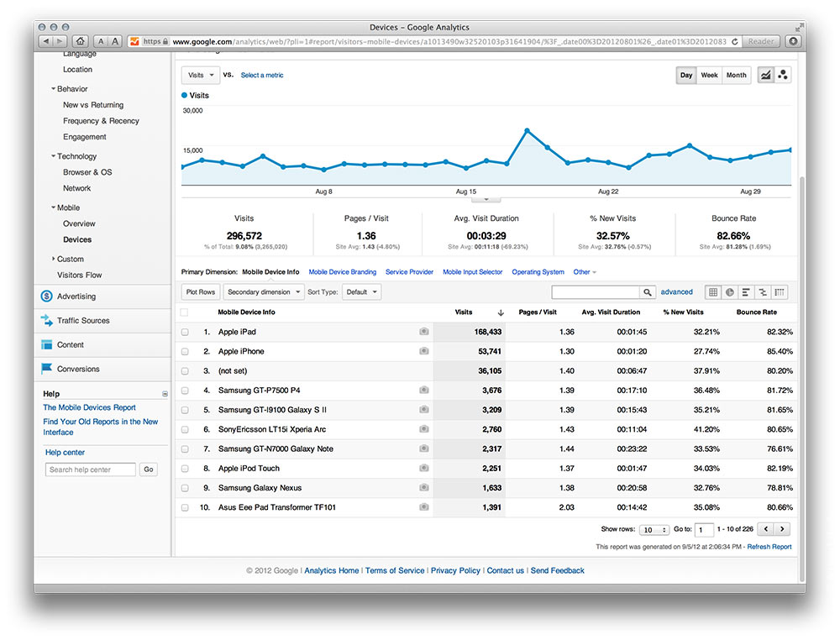
Task: Collapse the Mobile tree section
Action: pyautogui.click(x=53, y=207)
